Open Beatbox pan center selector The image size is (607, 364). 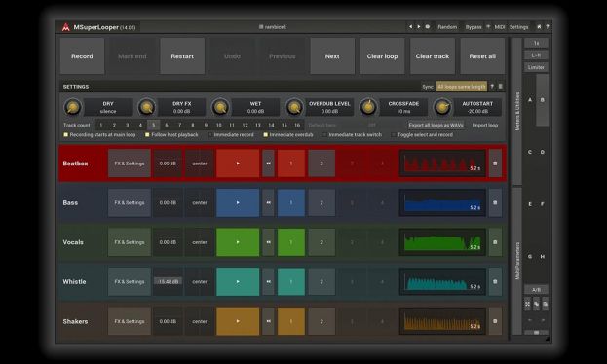point(200,164)
